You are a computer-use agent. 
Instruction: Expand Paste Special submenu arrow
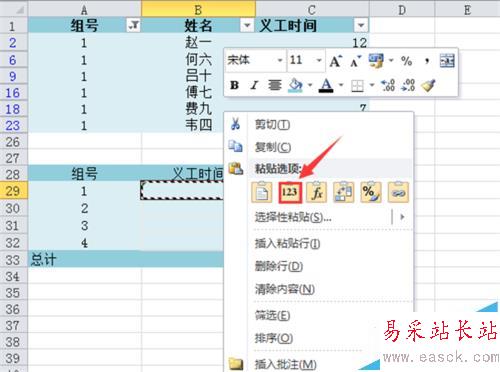(x=402, y=217)
